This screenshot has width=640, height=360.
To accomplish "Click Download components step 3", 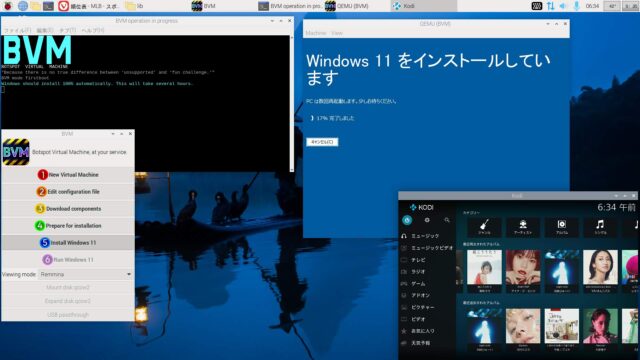I will click(68, 209).
